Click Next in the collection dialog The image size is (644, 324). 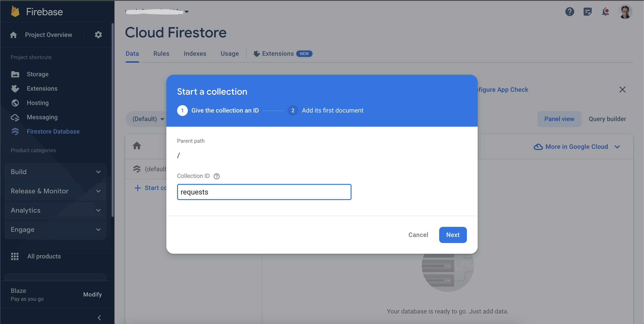[453, 235]
